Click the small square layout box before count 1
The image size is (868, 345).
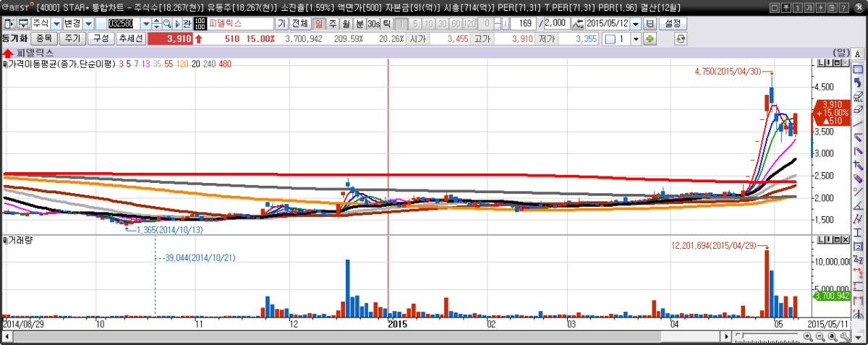tap(610, 38)
